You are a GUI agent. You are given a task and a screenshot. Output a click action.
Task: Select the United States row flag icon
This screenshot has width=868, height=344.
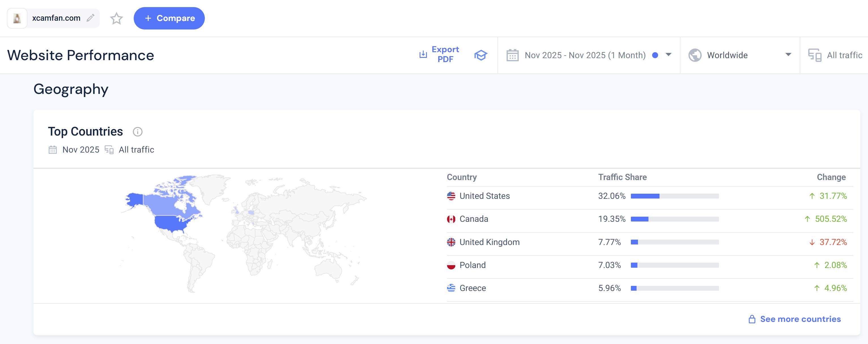coord(451,196)
